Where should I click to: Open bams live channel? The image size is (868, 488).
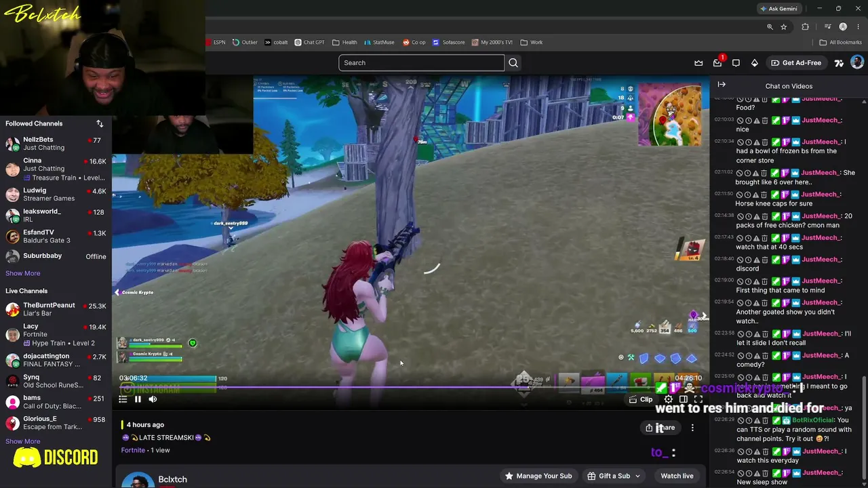point(56,402)
